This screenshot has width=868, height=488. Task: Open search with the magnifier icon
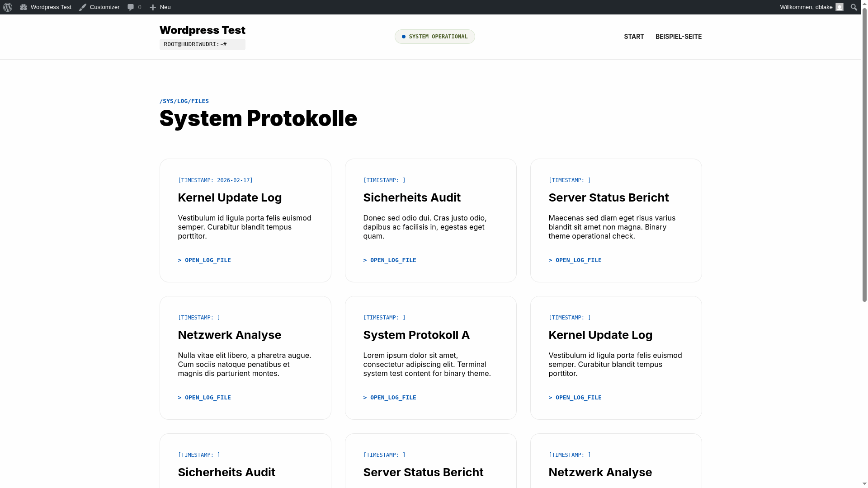pyautogui.click(x=854, y=7)
